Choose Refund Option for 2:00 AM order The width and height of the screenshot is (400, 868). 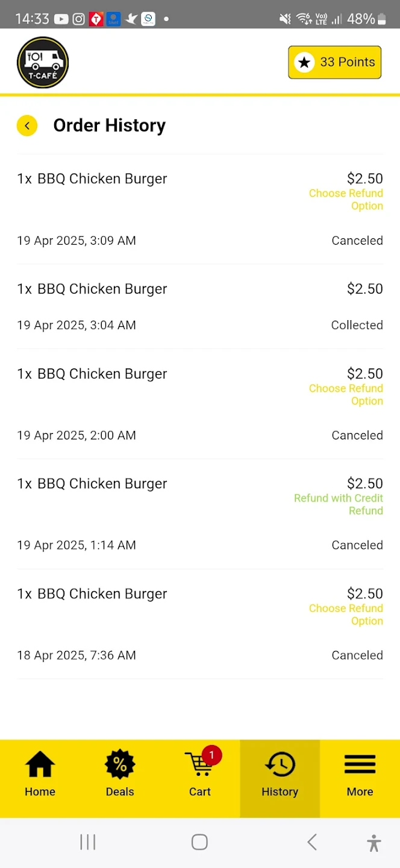(346, 394)
